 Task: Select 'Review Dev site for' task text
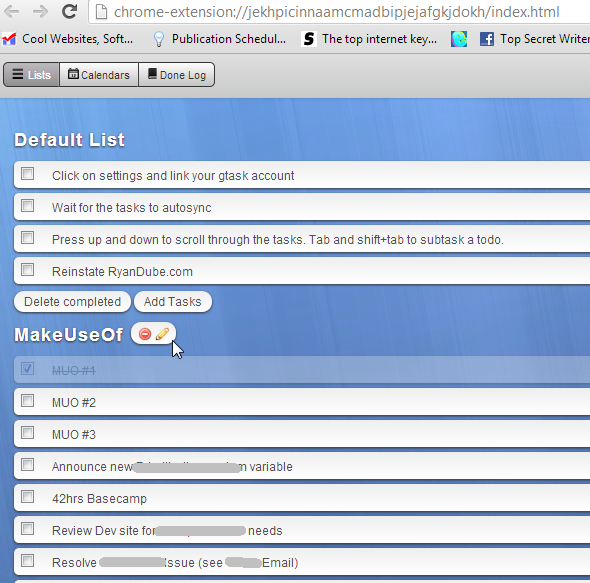[x=167, y=531]
